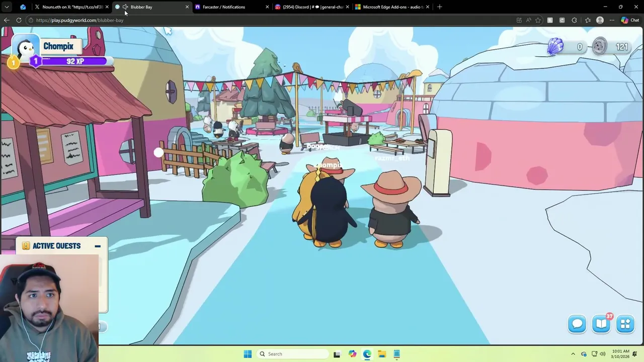Switch to the Farcaster Notifications tab
The height and width of the screenshot is (362, 644).
[230, 7]
